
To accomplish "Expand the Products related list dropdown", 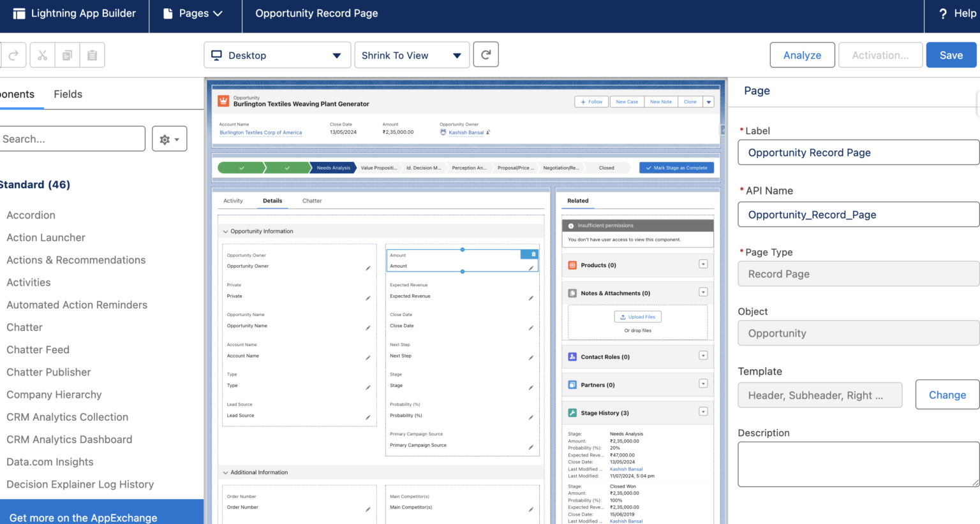I will click(x=703, y=265).
